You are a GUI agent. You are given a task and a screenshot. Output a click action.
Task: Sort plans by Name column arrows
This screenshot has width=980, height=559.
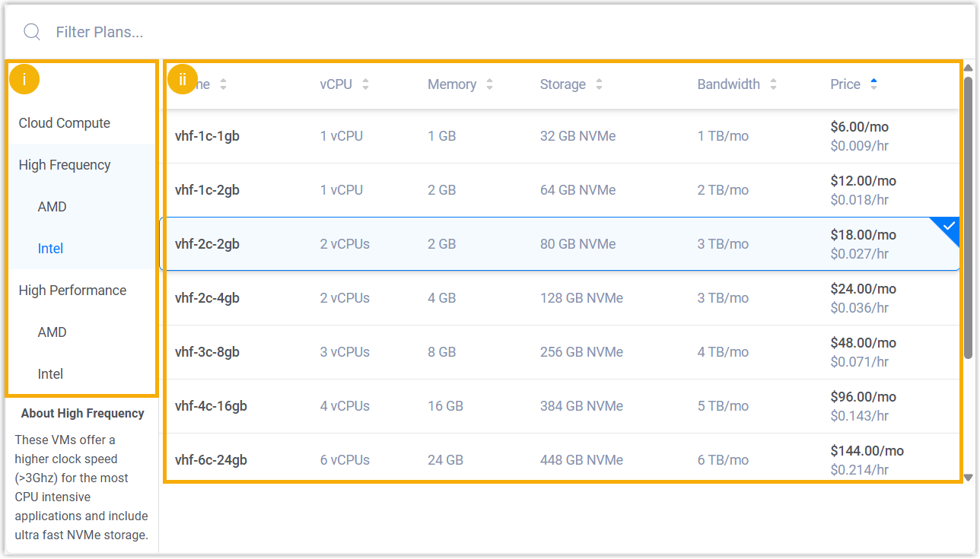pyautogui.click(x=223, y=84)
